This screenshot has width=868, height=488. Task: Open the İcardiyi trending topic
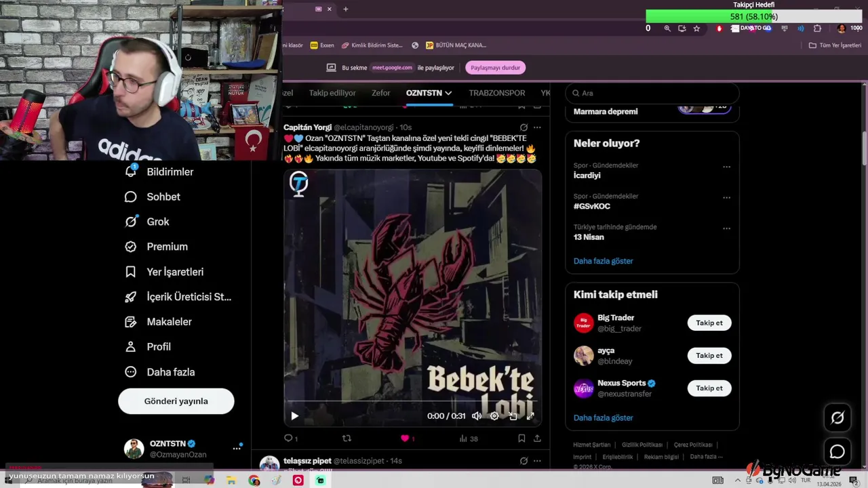[587, 176]
